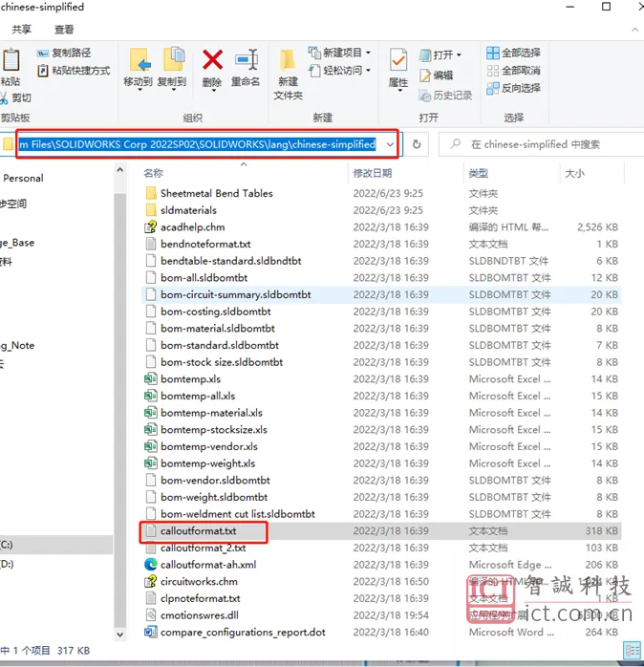Select bom-all.sldbomtbt file
The height and width of the screenshot is (667, 644).
click(204, 278)
